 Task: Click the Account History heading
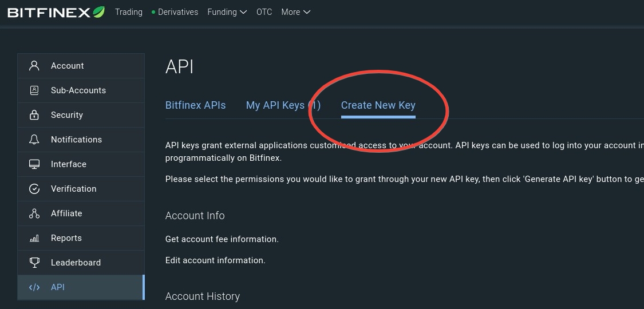[203, 296]
